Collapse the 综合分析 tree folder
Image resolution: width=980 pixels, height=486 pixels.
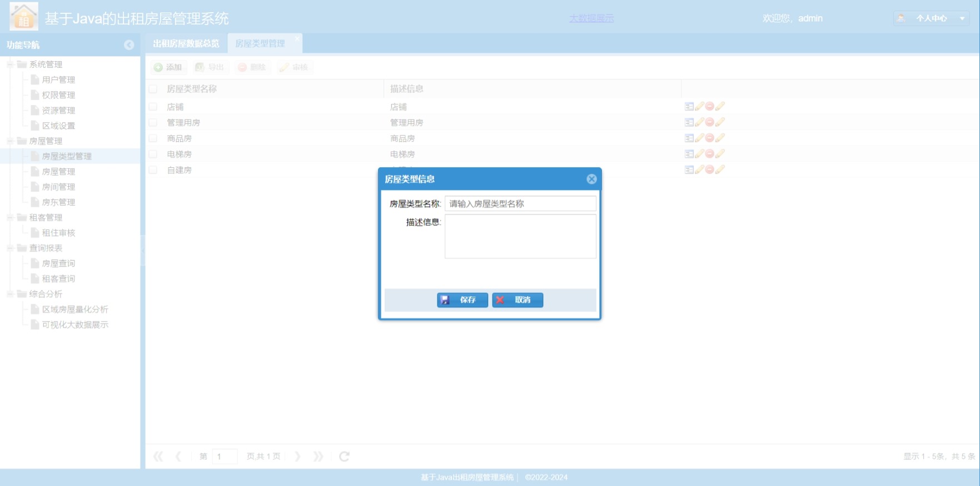pyautogui.click(x=10, y=294)
